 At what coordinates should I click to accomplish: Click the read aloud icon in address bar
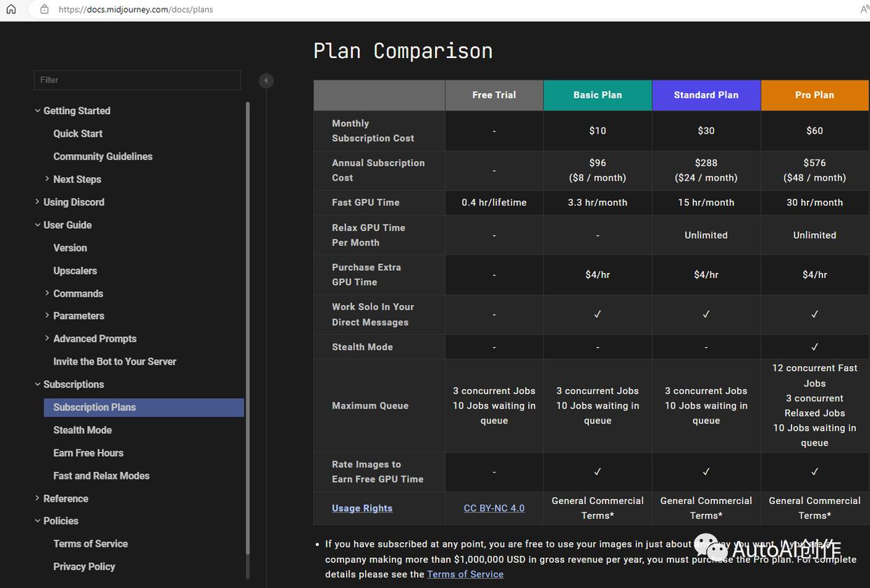pos(864,9)
